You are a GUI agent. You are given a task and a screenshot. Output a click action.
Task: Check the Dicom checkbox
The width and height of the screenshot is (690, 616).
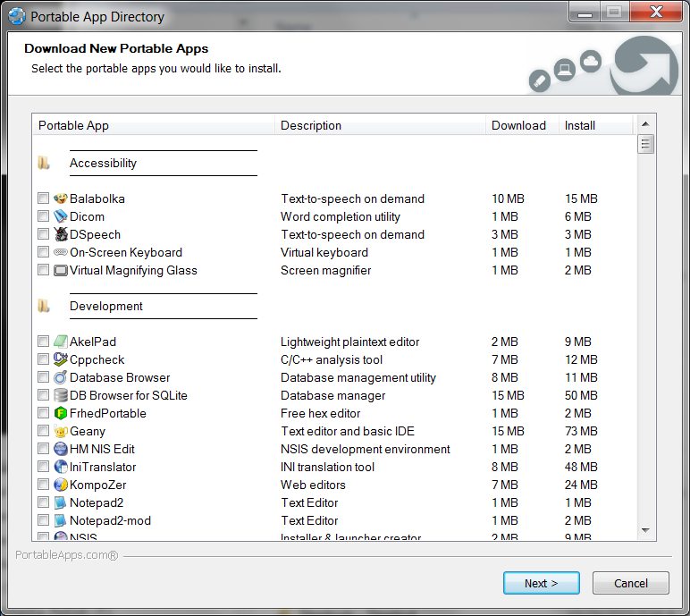click(x=43, y=216)
